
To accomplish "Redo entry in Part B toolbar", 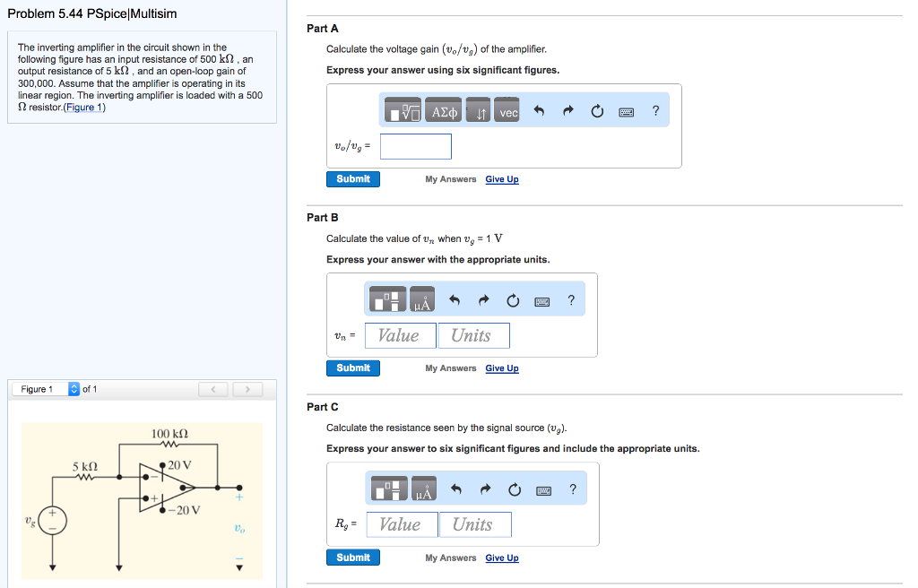I will [x=483, y=300].
